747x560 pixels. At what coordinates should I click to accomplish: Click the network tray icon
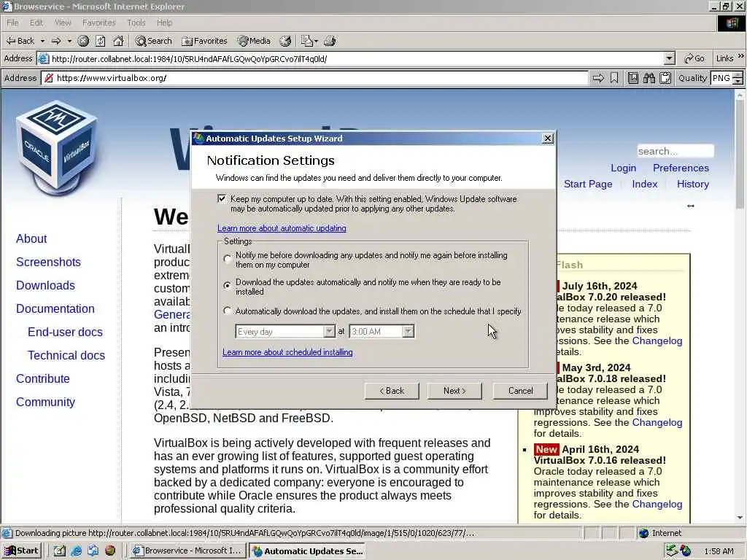click(x=672, y=551)
